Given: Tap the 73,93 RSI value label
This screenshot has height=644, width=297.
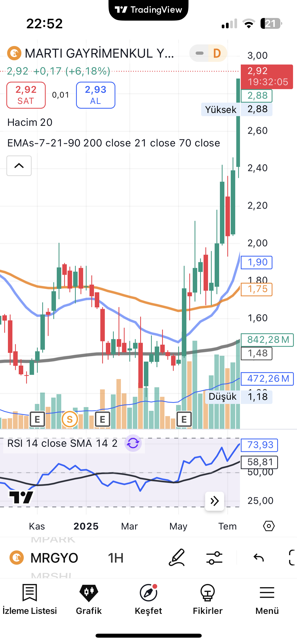Looking at the screenshot, I should [x=259, y=445].
